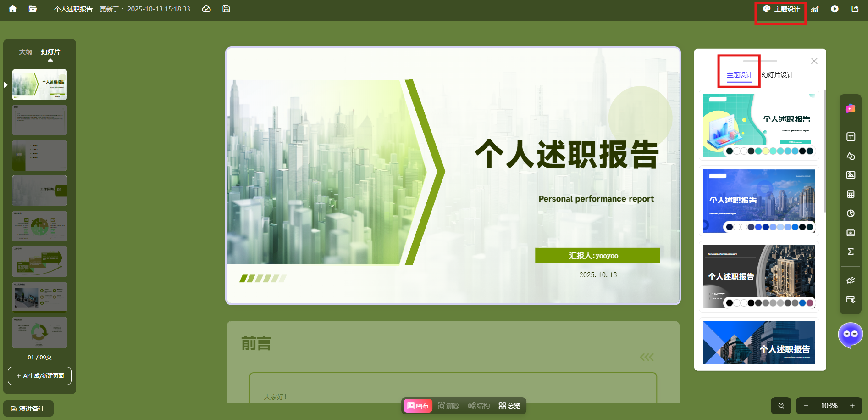Collapse the slide panel with left arrow
The height and width of the screenshot is (420, 868).
tap(6, 85)
